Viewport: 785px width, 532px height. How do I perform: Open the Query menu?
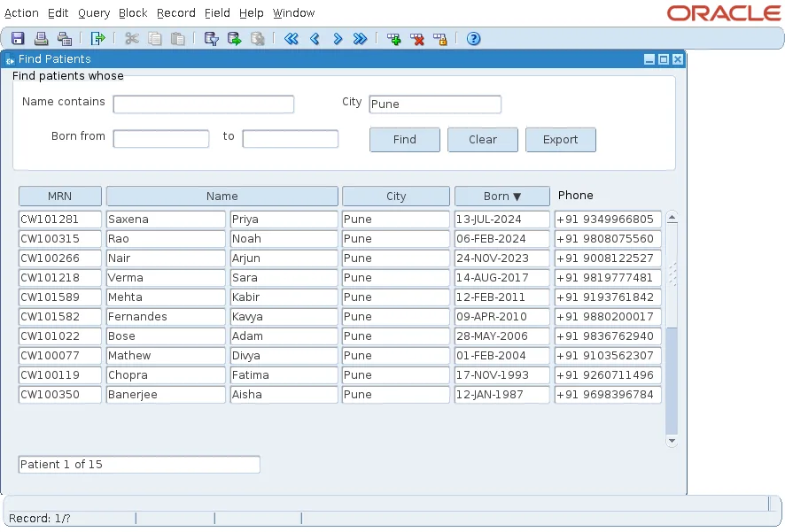click(94, 13)
